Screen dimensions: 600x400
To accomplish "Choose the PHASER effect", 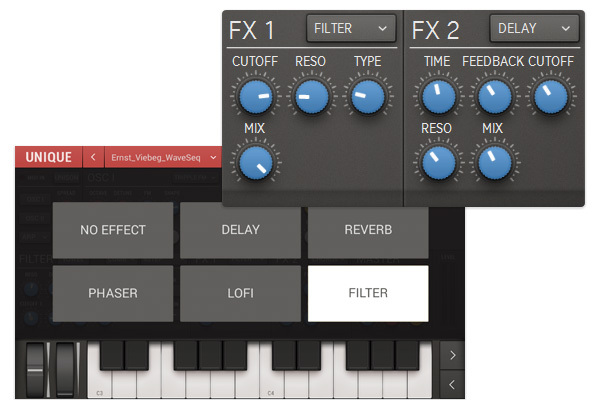I will [113, 293].
